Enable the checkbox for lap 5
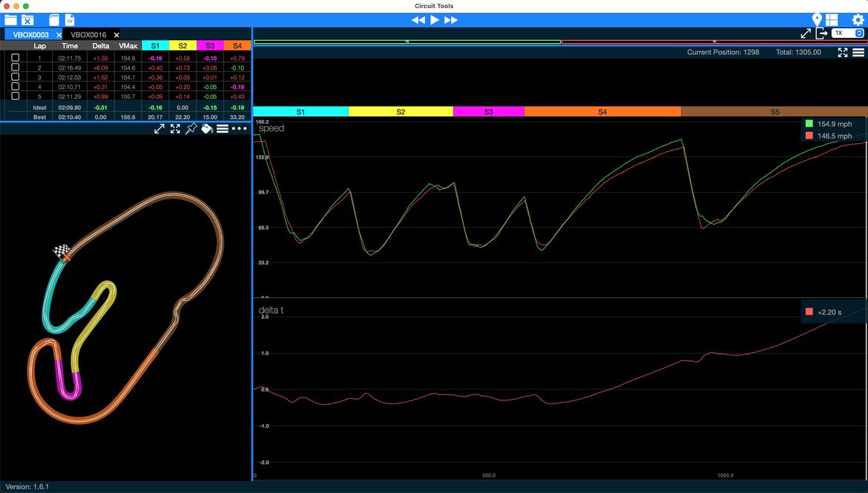 (x=15, y=96)
